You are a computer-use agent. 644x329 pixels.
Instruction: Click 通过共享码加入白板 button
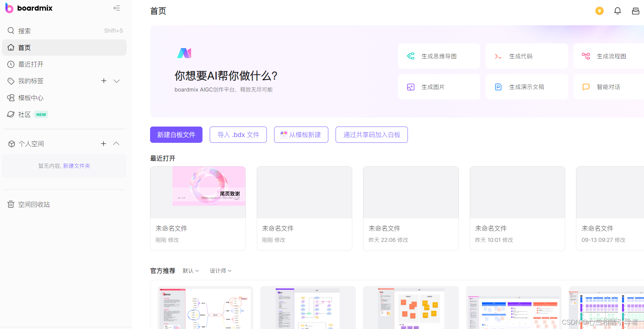pos(372,134)
